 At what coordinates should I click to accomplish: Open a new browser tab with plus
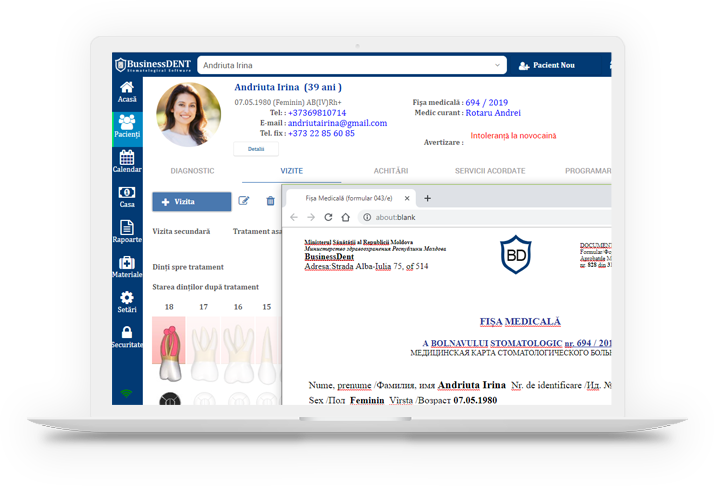coord(427,198)
